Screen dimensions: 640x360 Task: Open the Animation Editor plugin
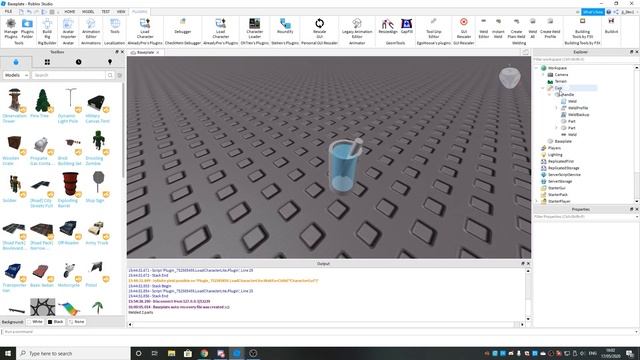(x=91, y=29)
